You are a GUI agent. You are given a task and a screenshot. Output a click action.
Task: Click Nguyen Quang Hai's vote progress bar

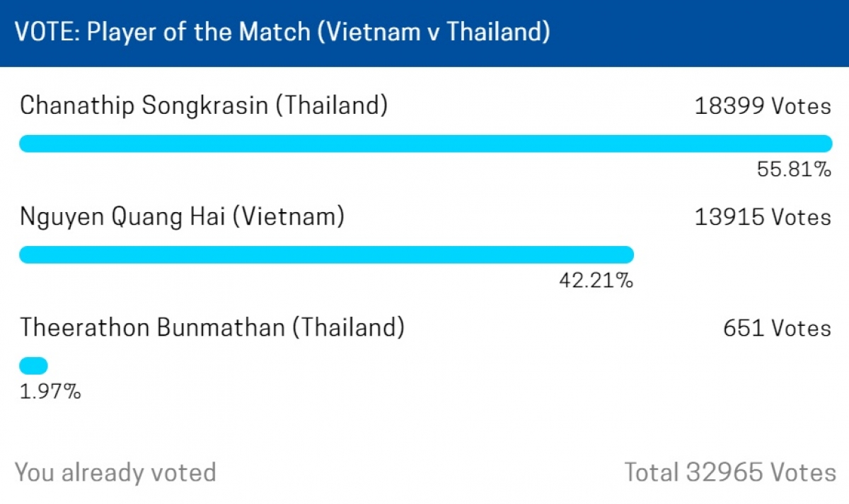click(x=325, y=254)
